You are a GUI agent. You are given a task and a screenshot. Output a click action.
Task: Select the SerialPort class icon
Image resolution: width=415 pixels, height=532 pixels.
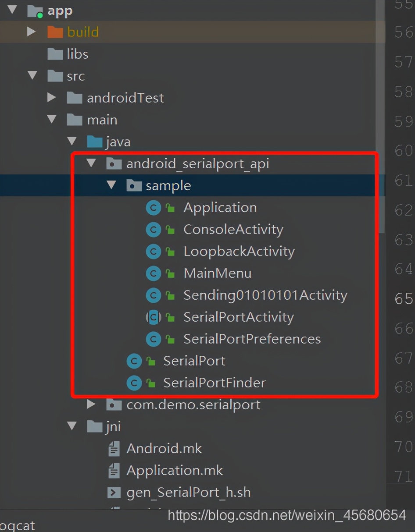tap(134, 361)
